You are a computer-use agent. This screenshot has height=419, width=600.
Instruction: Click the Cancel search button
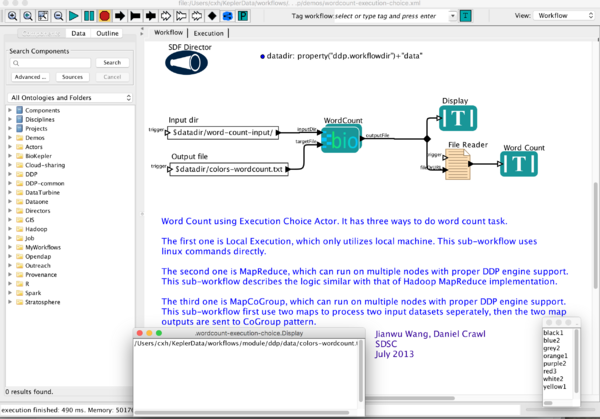click(112, 77)
